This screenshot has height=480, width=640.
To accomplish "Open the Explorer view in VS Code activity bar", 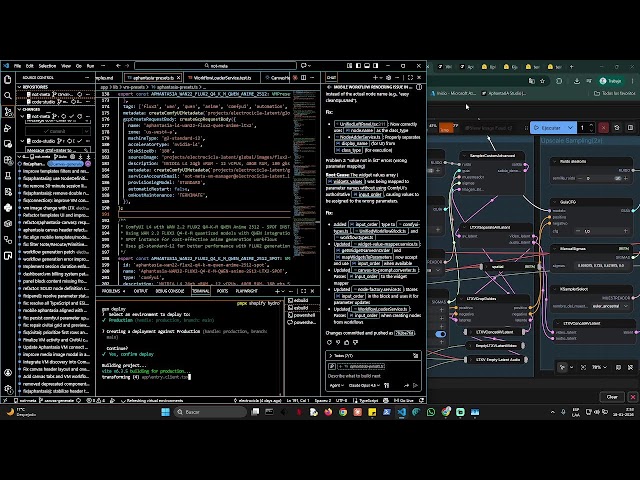I will [8, 79].
